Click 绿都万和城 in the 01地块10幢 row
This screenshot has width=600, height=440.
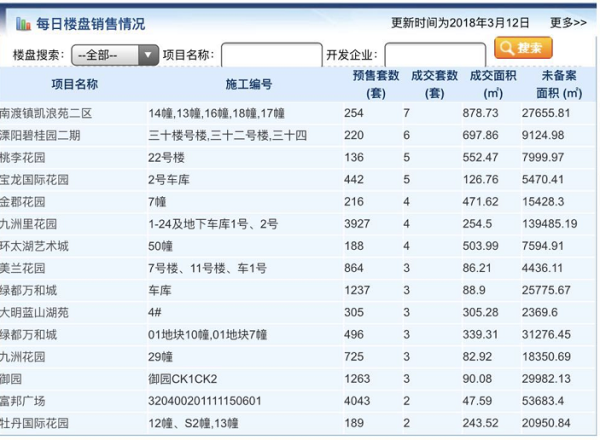(x=29, y=335)
